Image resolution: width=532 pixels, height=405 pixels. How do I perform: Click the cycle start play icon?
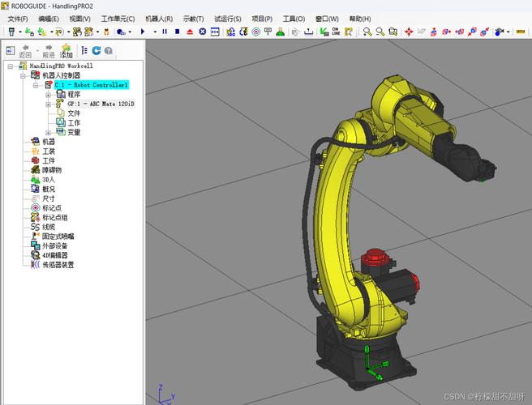click(143, 32)
